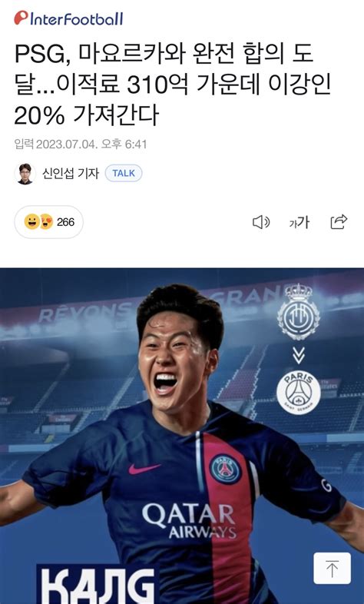Viewport: 364px width, 604px height.
Task: Open the reactions count showing 266
Action: 49,222
